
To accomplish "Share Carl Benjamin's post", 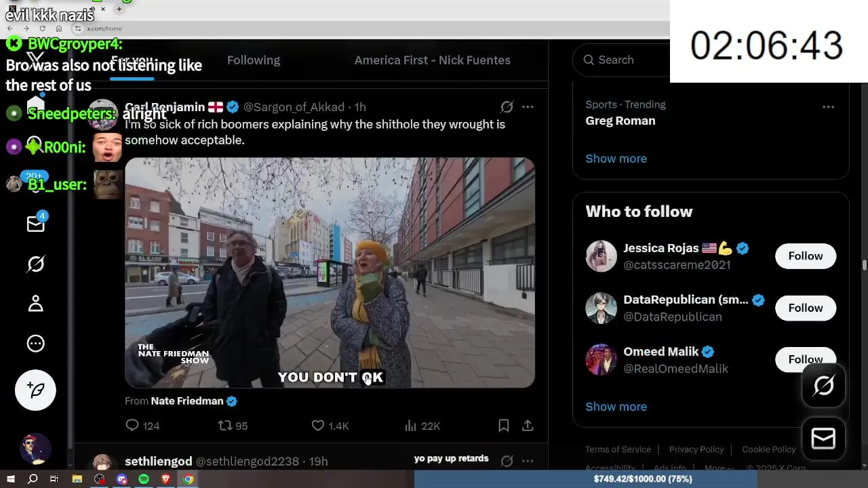I will (x=528, y=426).
